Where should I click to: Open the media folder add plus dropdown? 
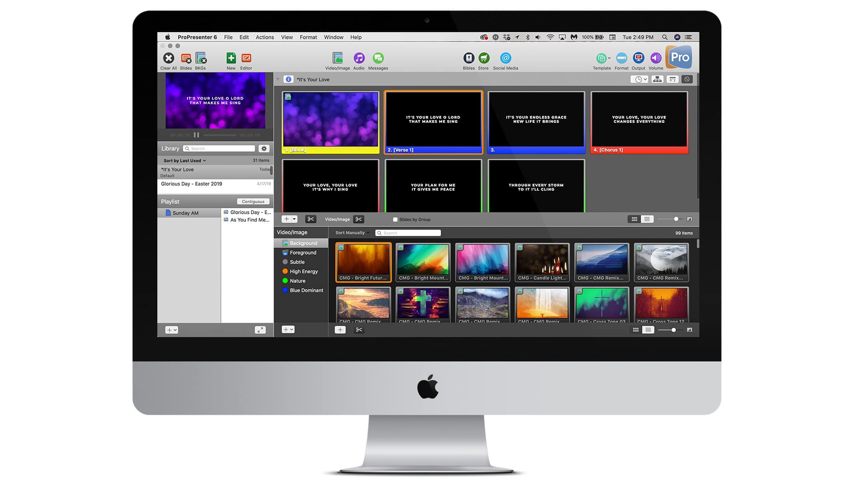pyautogui.click(x=288, y=330)
